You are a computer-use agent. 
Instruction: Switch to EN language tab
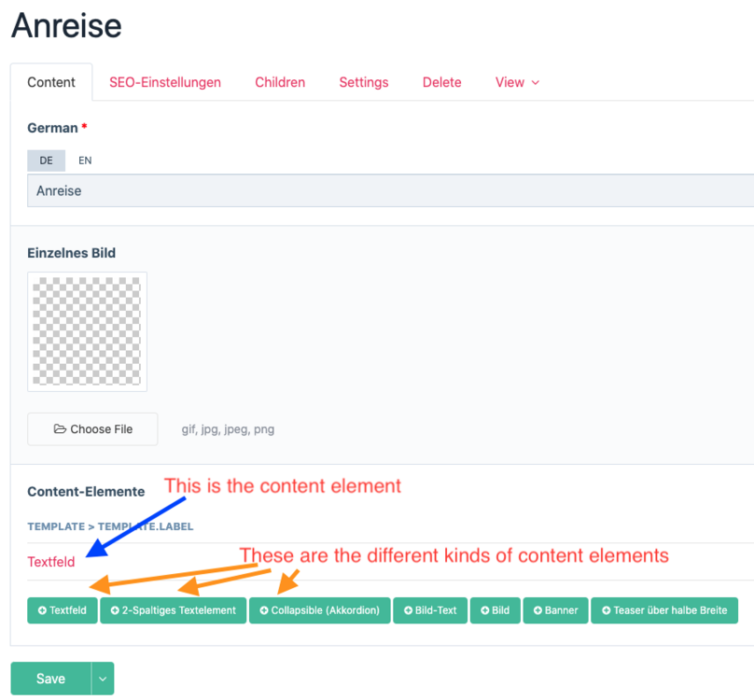85,161
